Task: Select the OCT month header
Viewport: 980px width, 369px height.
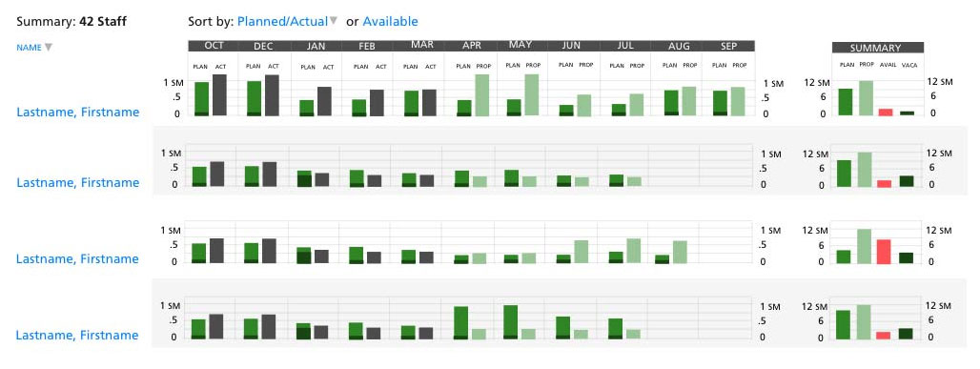Action: pos(214,46)
